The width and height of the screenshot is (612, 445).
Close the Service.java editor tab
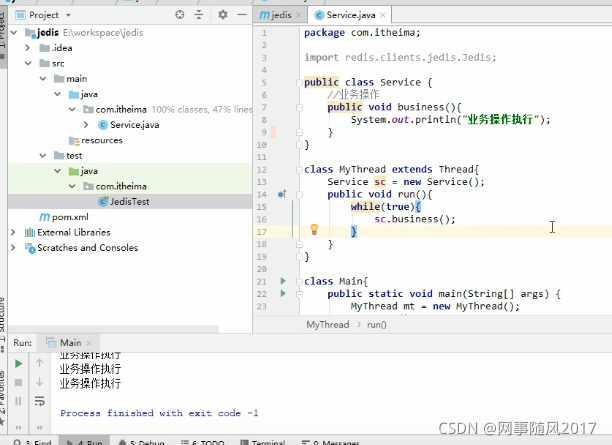tap(382, 15)
